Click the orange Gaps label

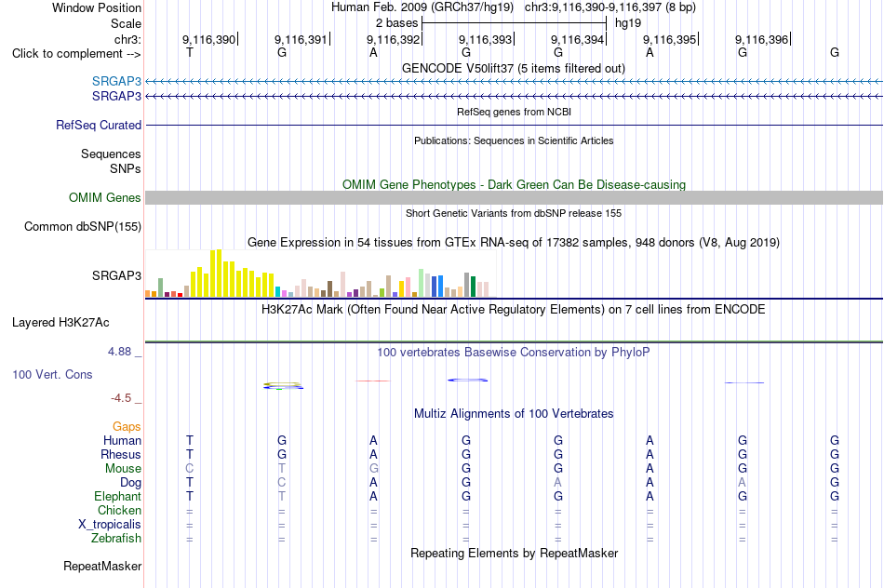[127, 427]
